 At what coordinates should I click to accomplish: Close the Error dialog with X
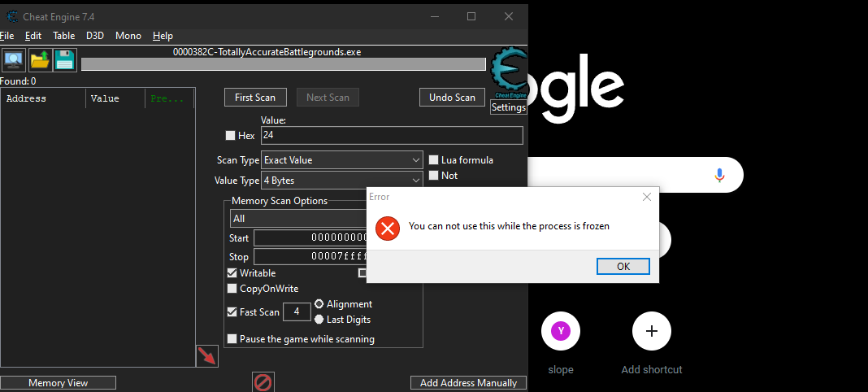click(x=646, y=197)
